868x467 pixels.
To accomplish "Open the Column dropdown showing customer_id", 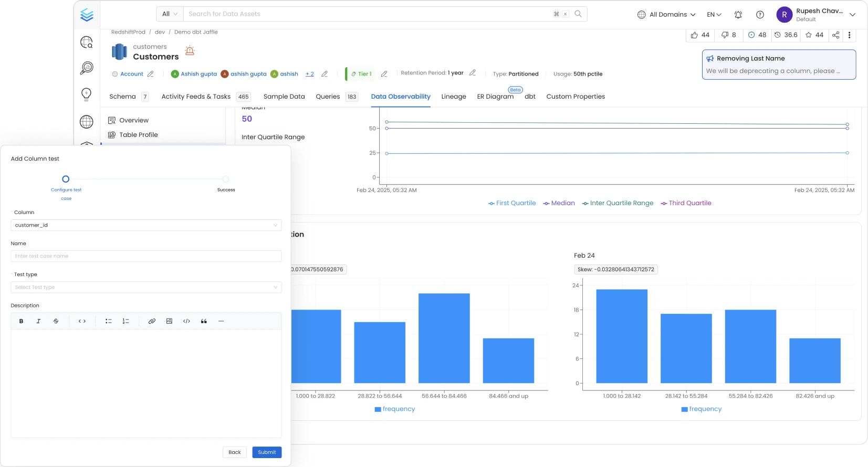I will pos(146,225).
